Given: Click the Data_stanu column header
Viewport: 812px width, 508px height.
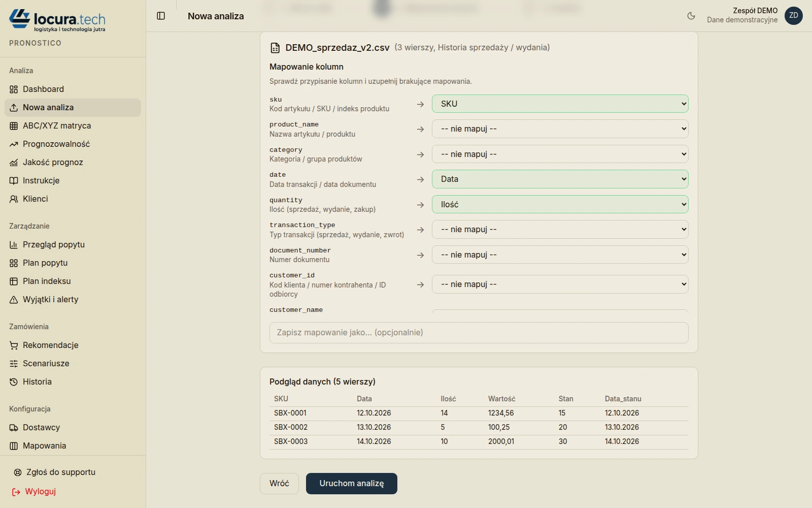Looking at the screenshot, I should click(623, 399).
